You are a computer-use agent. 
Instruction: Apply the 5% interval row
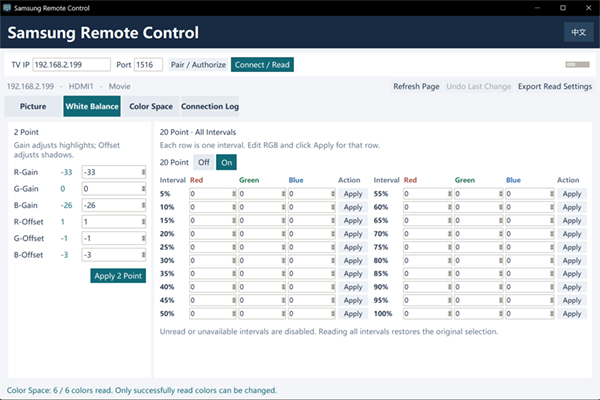(x=353, y=194)
